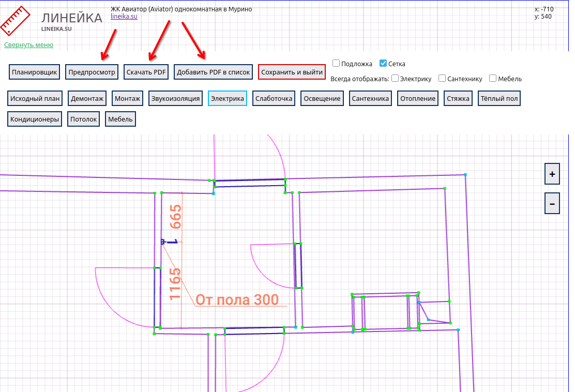Select the Тёплый пол tab
This screenshot has height=392, width=575.
(x=498, y=98)
